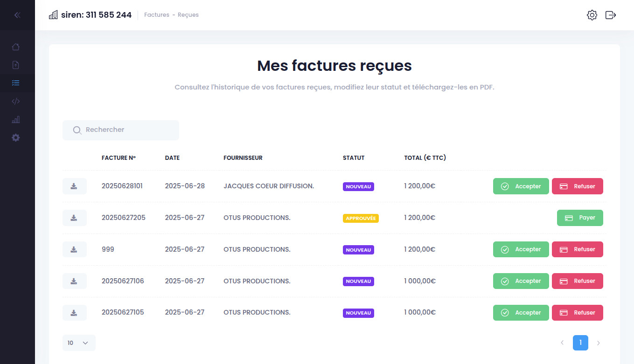This screenshot has height=364, width=634.
Task: Pay the approved invoice 20250627205
Action: [x=580, y=218]
